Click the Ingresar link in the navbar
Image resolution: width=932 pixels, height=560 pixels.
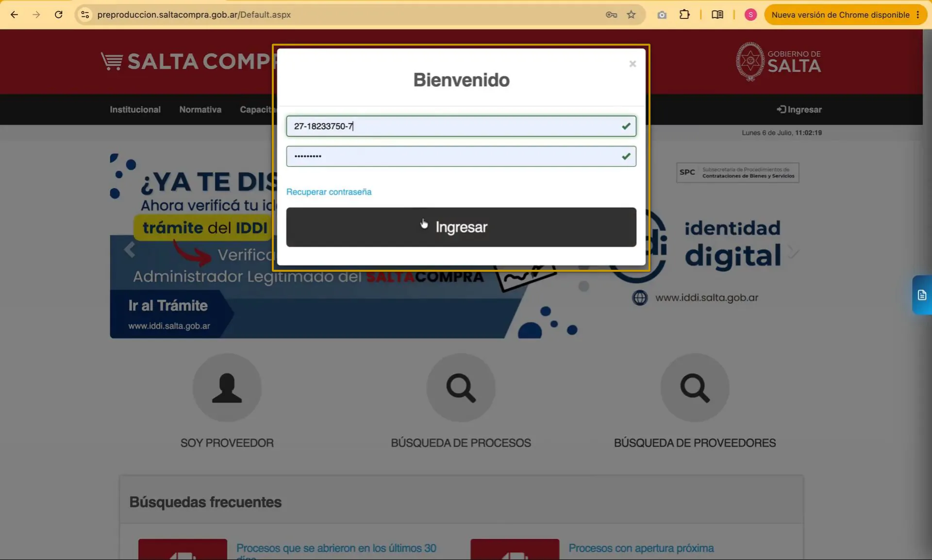pos(799,110)
